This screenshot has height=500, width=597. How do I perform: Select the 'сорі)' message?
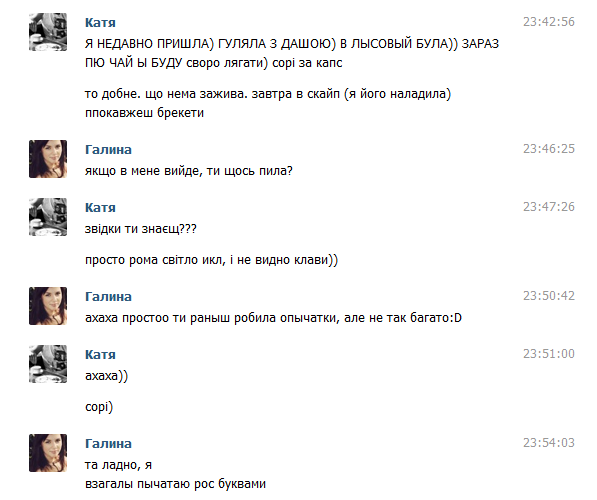[x=99, y=407]
